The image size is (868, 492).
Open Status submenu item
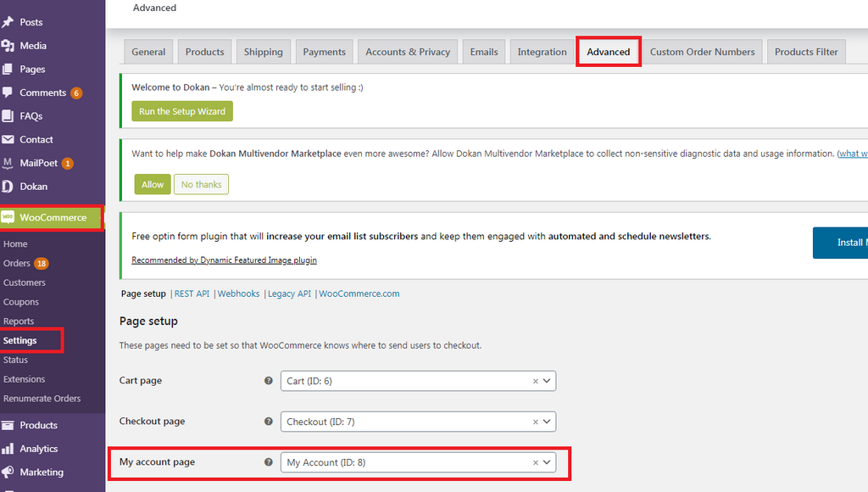[x=15, y=361]
